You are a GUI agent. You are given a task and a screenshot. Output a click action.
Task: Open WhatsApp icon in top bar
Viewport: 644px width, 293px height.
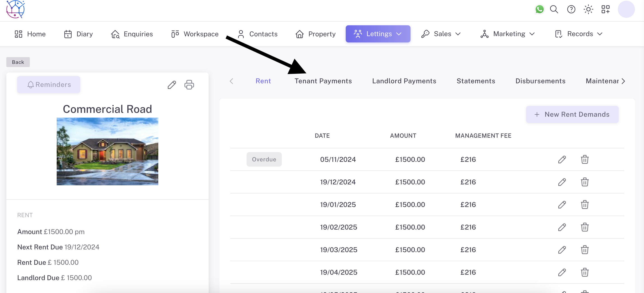coord(539,9)
